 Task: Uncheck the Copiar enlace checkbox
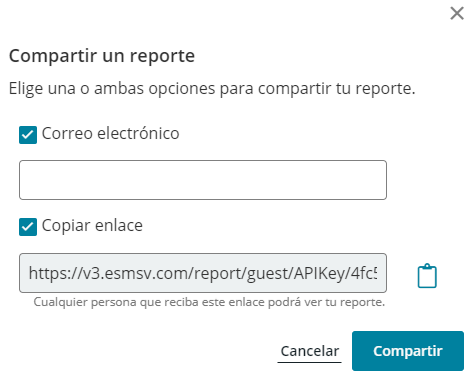point(28,227)
